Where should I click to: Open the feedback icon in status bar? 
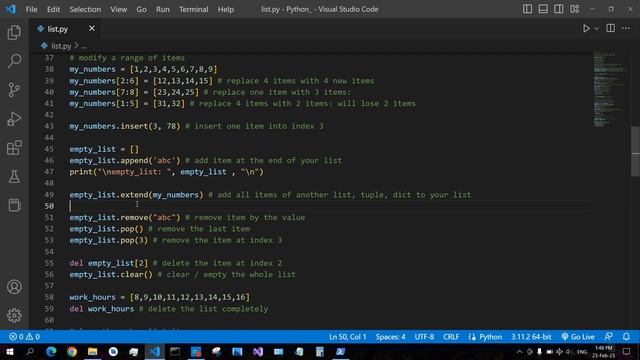tap(608, 337)
